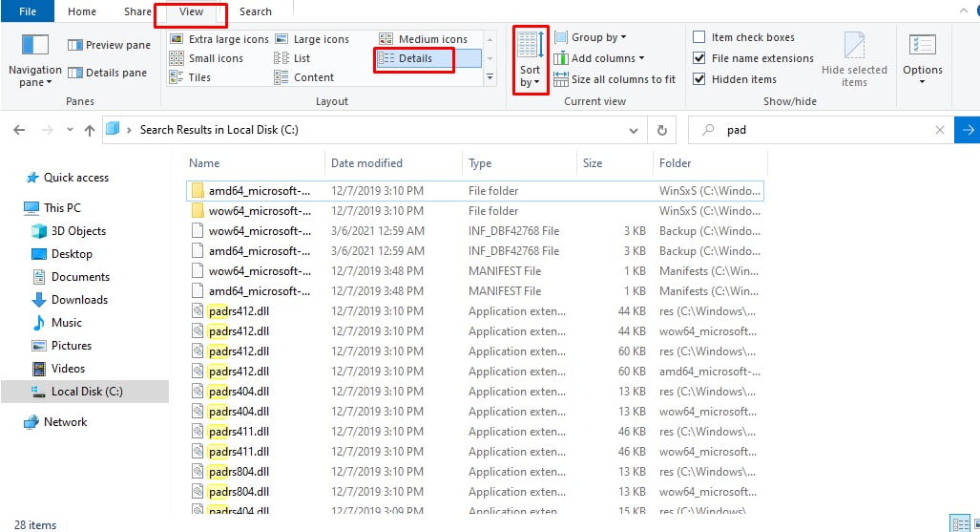This screenshot has width=980, height=532.
Task: Open the Search ribbon tab
Action: [255, 11]
